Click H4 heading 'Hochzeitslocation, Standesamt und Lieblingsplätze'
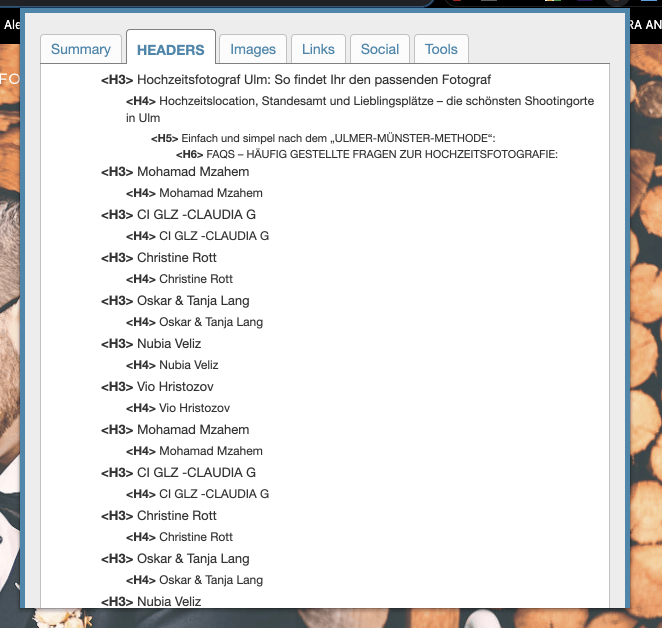This screenshot has height=628, width=662. (x=360, y=109)
